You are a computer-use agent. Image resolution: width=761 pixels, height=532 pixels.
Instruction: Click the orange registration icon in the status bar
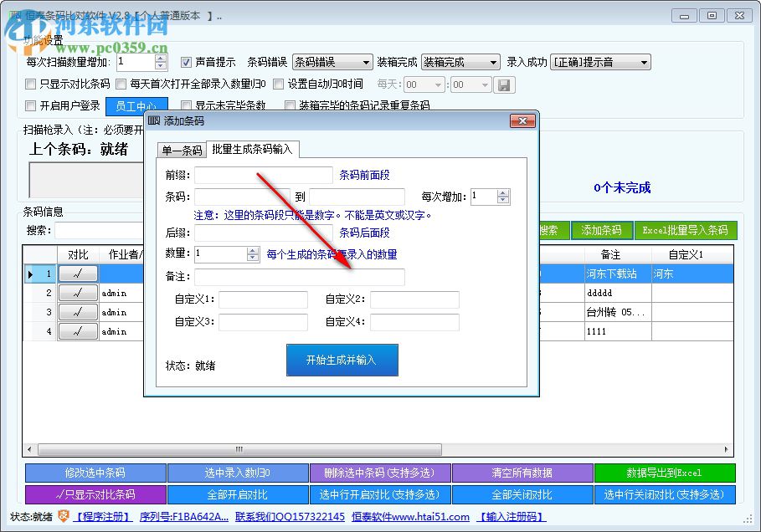click(x=63, y=517)
